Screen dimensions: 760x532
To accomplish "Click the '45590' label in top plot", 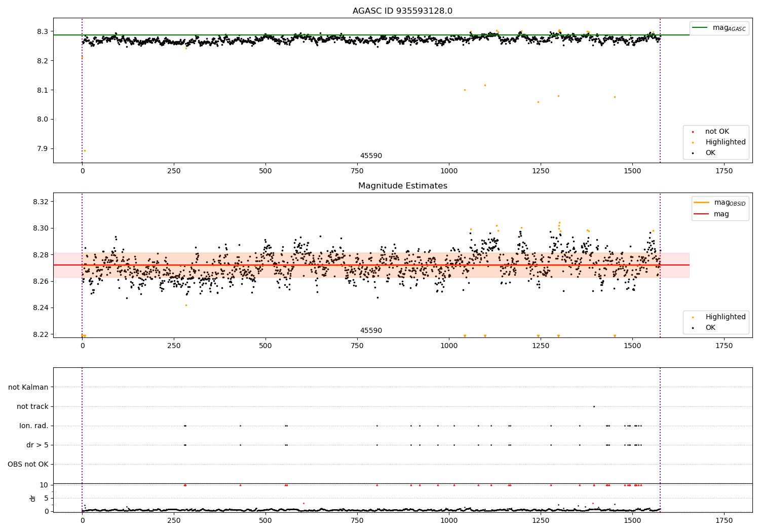I will tap(371, 156).
